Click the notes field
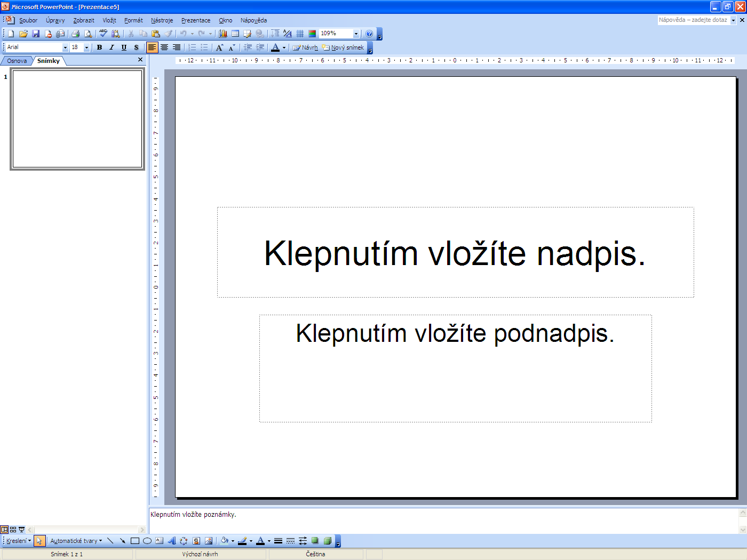Screen dimensions: 747x560 pos(443,521)
